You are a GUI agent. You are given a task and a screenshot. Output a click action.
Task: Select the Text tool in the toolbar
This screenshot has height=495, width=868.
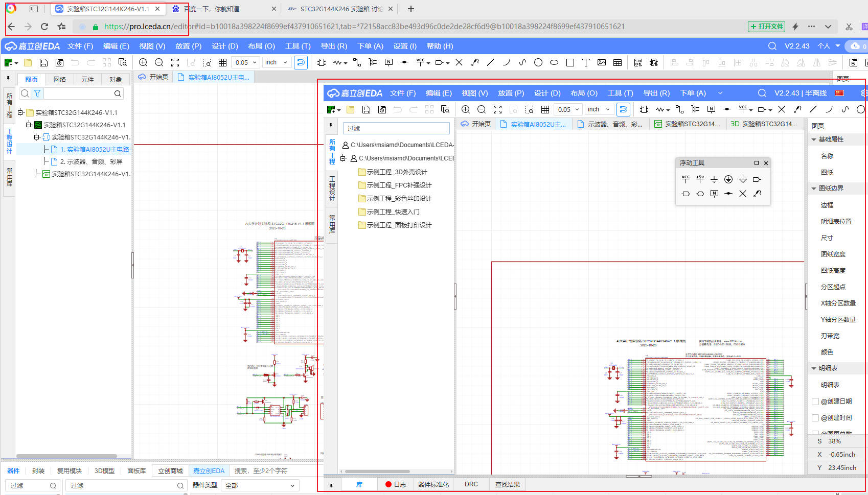coord(586,62)
